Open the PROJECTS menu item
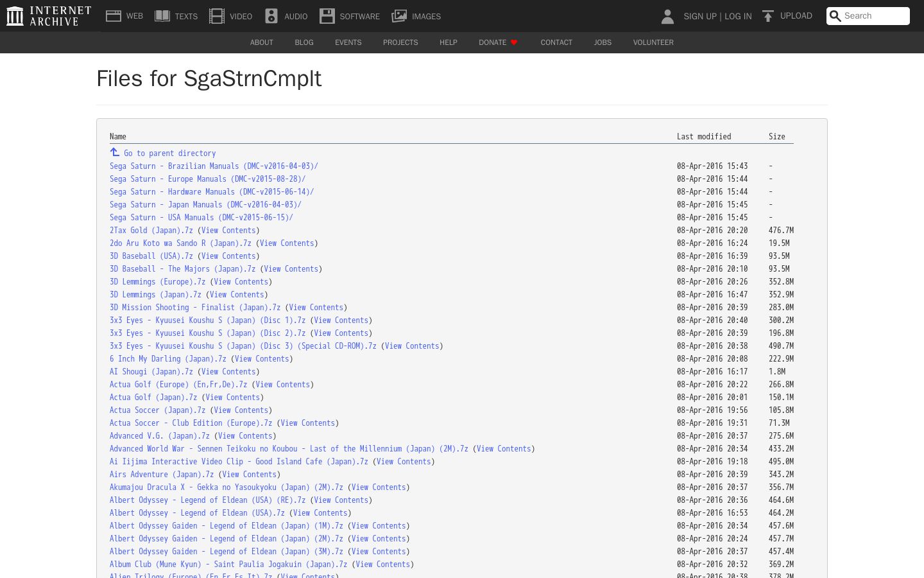 (x=400, y=42)
